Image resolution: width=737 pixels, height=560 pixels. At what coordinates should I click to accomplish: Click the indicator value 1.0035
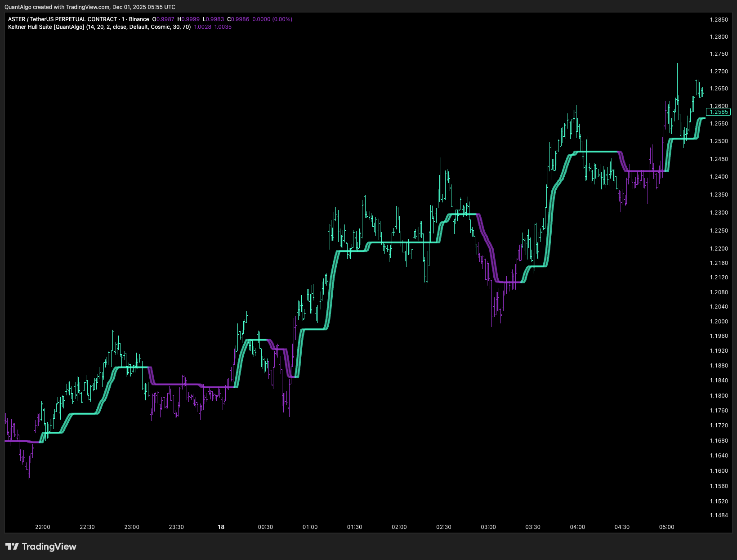(223, 27)
